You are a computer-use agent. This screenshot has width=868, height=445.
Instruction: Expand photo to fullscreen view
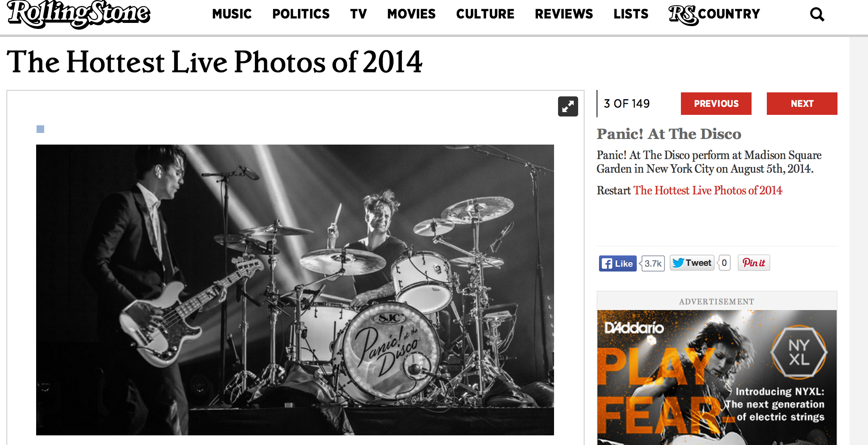point(568,106)
